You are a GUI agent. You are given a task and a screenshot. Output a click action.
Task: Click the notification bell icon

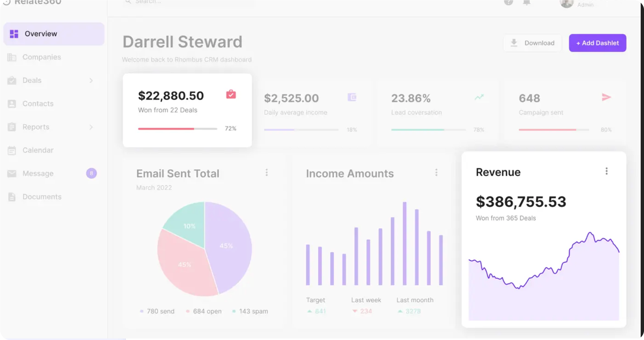tap(526, 3)
